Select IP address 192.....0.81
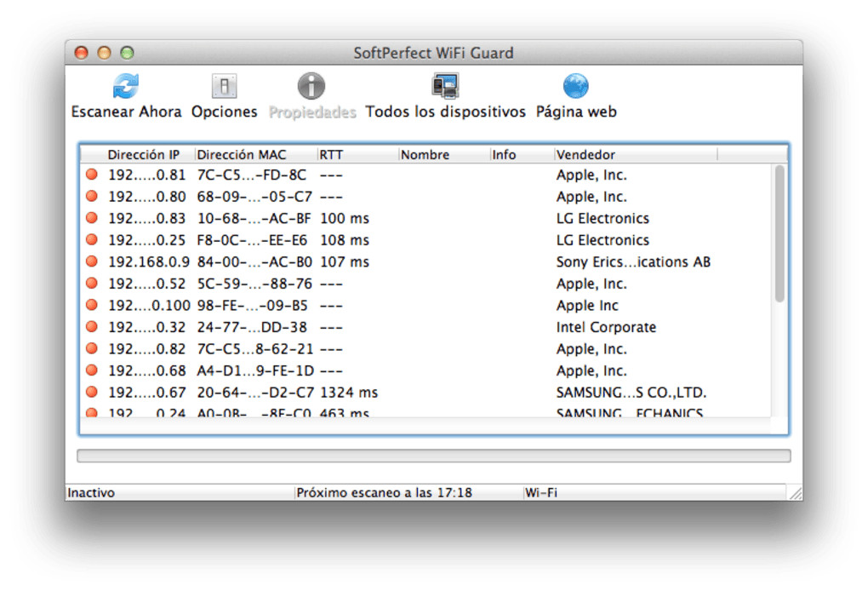The width and height of the screenshot is (868, 591). (146, 175)
